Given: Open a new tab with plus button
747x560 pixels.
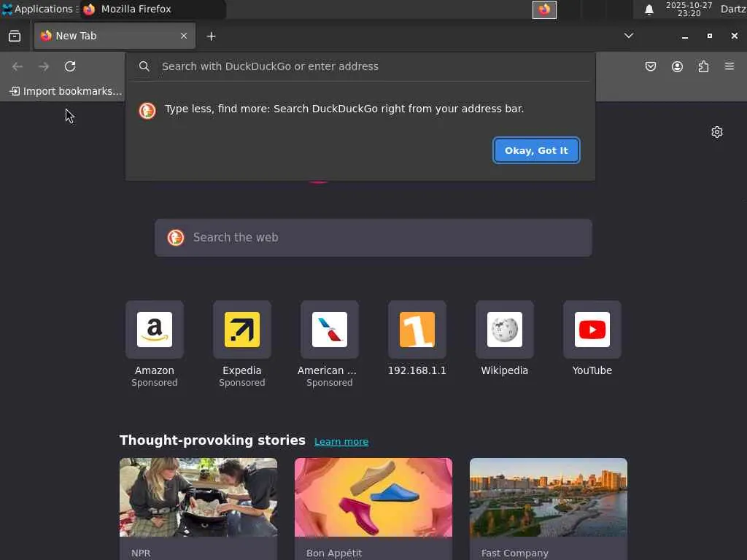Looking at the screenshot, I should tap(211, 36).
